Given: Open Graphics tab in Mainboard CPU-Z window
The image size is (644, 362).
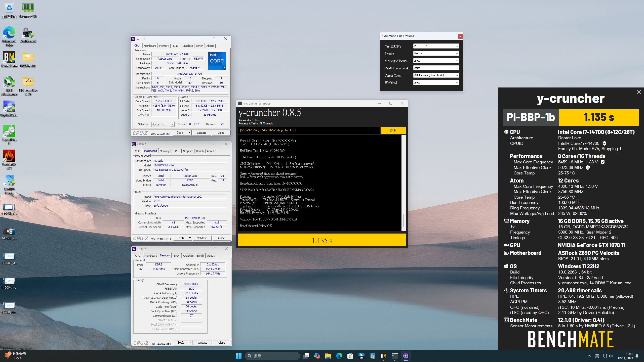Looking at the screenshot, I should point(188,151).
